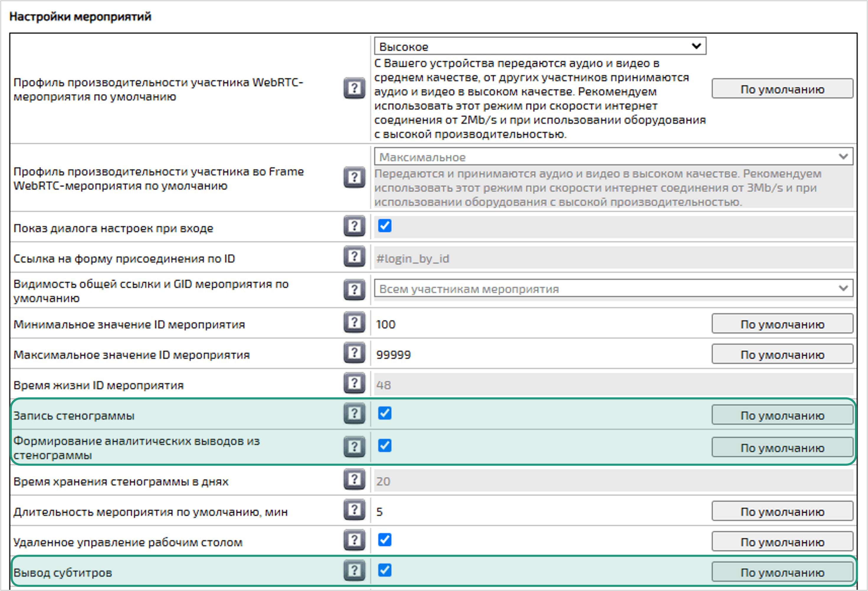
Task: Click help icon next to Минимальное значение ID
Action: [354, 322]
